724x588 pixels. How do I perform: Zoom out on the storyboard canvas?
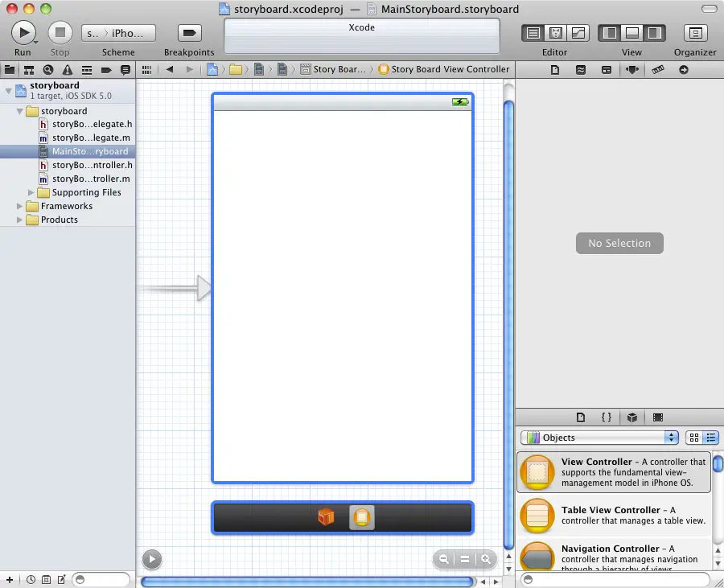444,559
